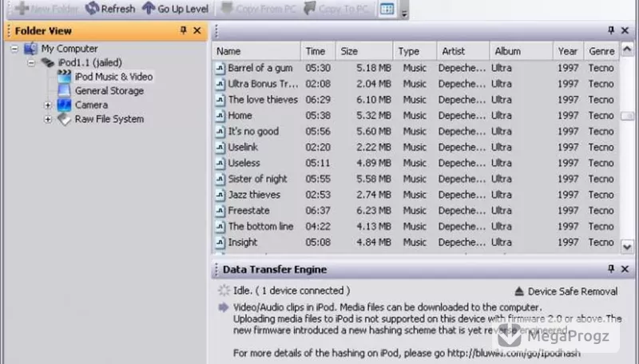
Task: Click Go Up Level in toolbar
Action: point(175,9)
